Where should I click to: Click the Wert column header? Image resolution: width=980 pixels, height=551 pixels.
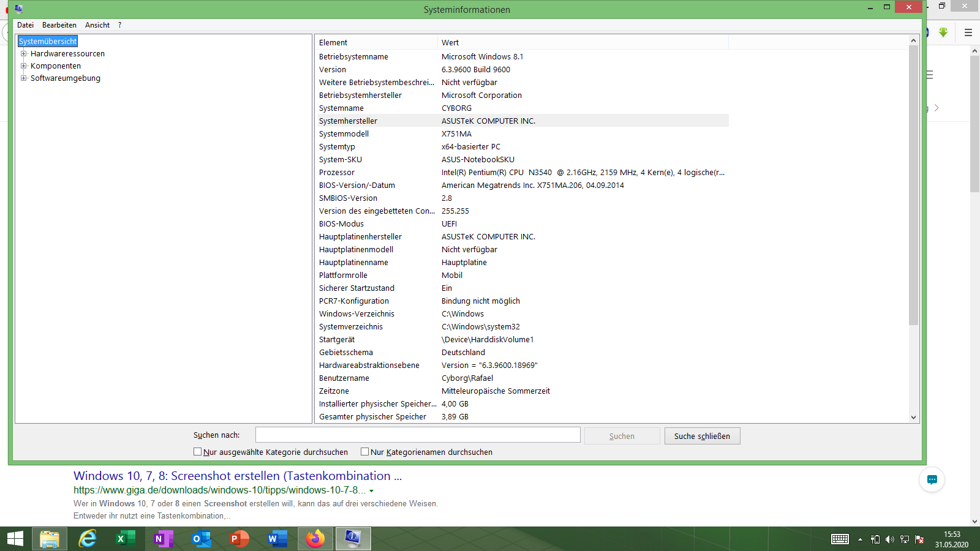583,42
